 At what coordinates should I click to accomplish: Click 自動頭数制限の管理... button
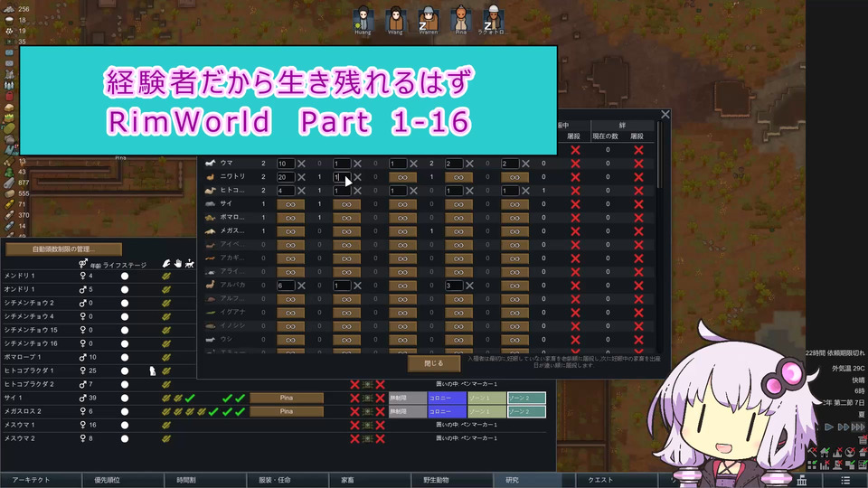pyautogui.click(x=63, y=249)
